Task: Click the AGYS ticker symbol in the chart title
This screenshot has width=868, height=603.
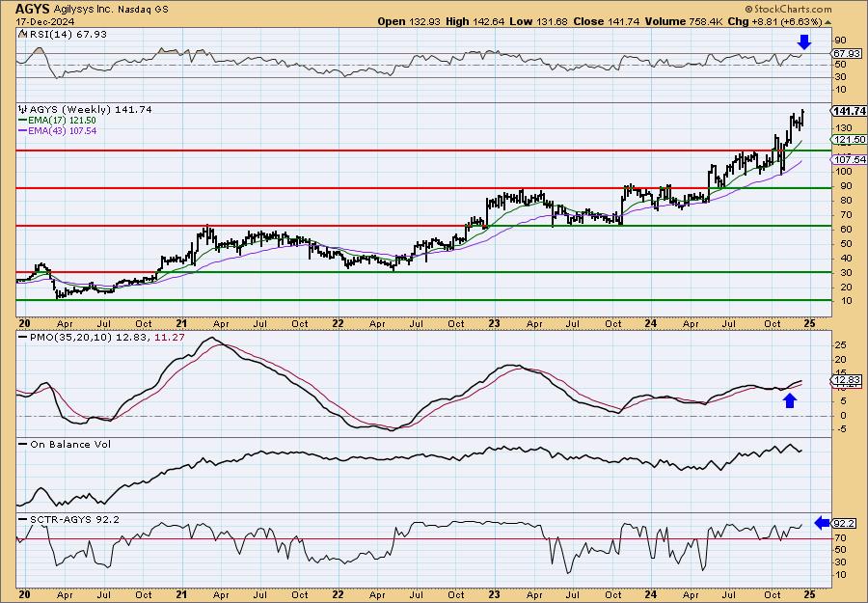Action: 33,9
